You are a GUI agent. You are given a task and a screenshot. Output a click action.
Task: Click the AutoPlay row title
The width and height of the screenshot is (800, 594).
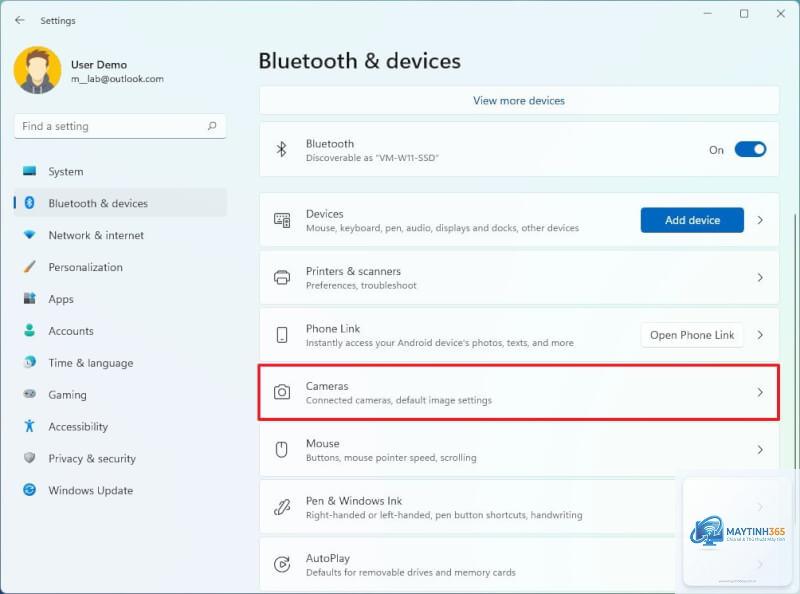(x=328, y=558)
